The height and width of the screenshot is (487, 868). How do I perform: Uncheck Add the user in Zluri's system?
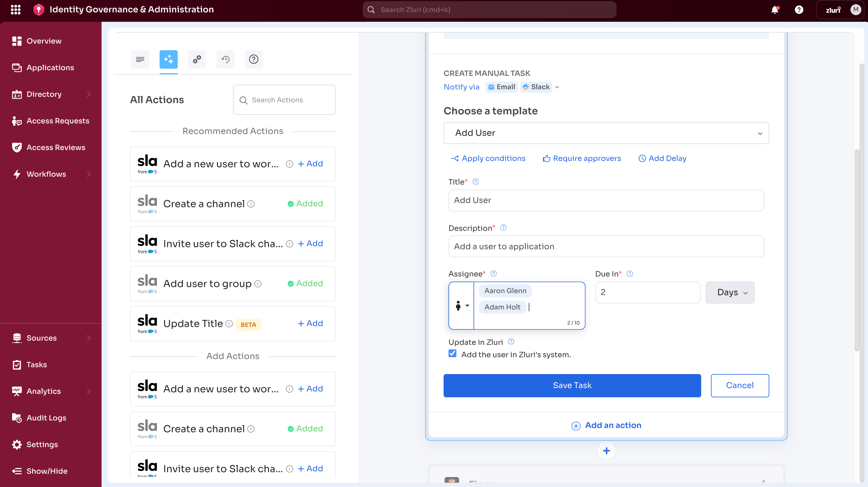tap(452, 353)
